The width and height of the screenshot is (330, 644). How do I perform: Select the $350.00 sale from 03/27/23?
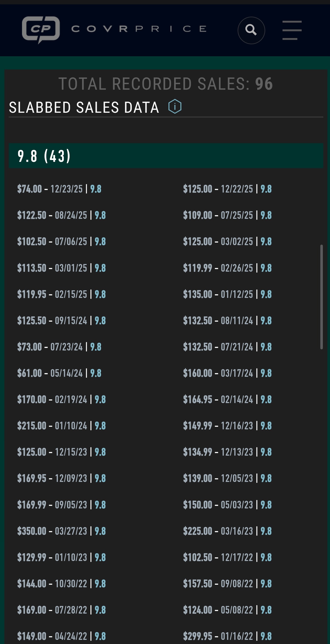(x=62, y=531)
